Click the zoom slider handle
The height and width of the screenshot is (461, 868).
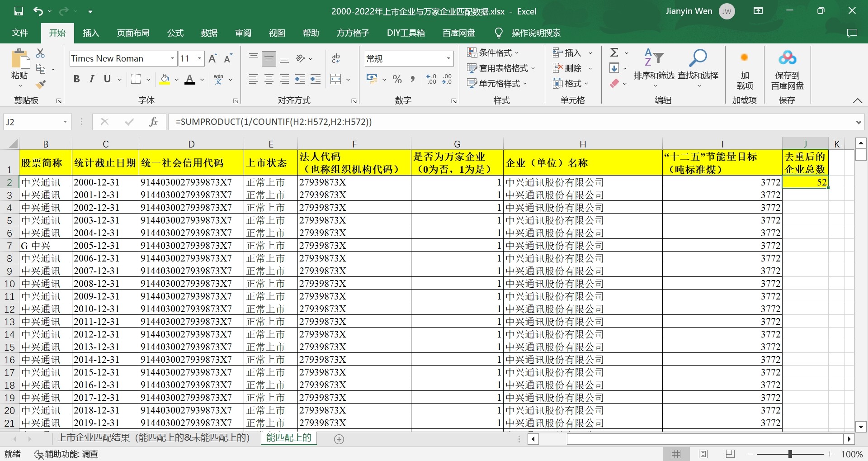pyautogui.click(x=790, y=454)
